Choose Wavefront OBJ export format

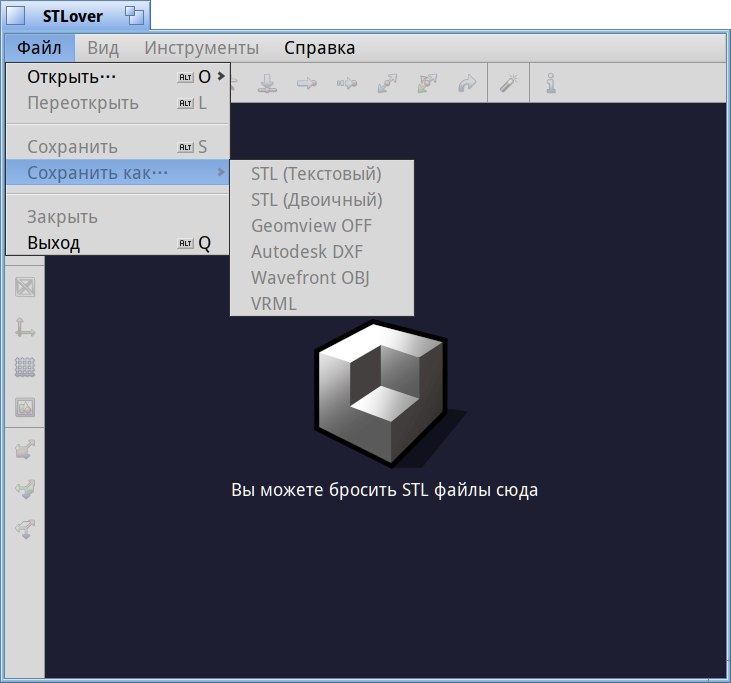click(322, 278)
